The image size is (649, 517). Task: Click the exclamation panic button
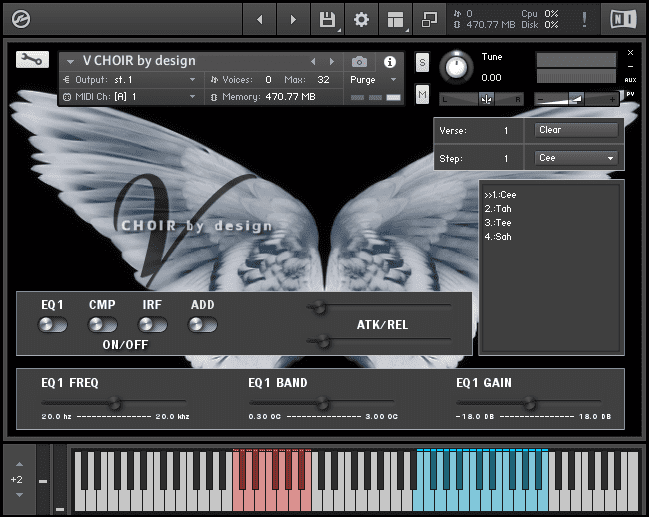point(584,19)
